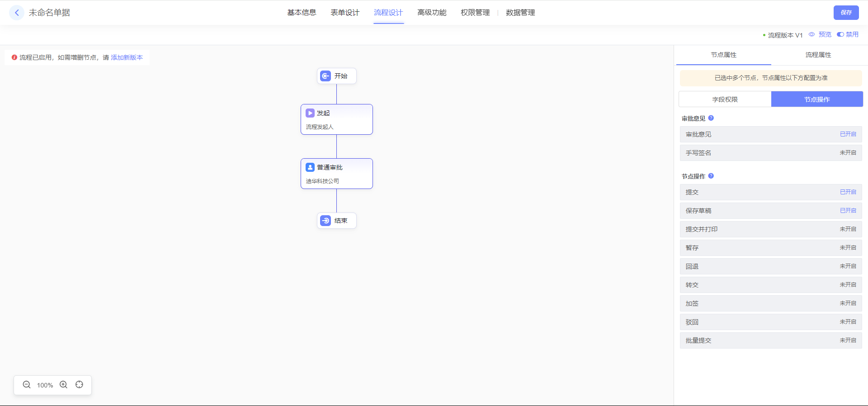This screenshot has width=868, height=406.
Task: Click the help icon beside 审批意见 heading
Action: tap(711, 118)
